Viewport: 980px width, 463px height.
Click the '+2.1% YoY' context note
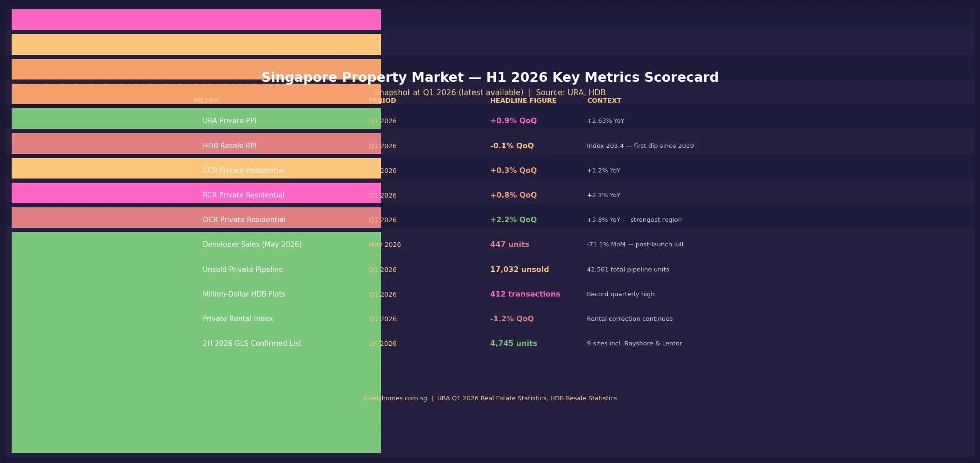click(x=604, y=195)
